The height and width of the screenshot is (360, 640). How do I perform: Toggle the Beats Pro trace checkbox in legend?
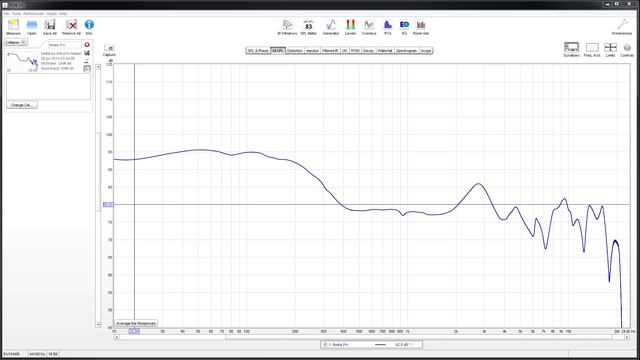325,345
